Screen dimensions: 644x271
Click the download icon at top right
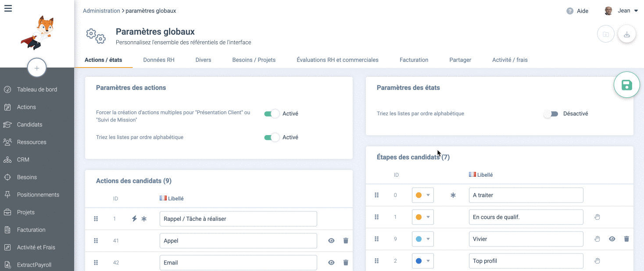coord(627,34)
